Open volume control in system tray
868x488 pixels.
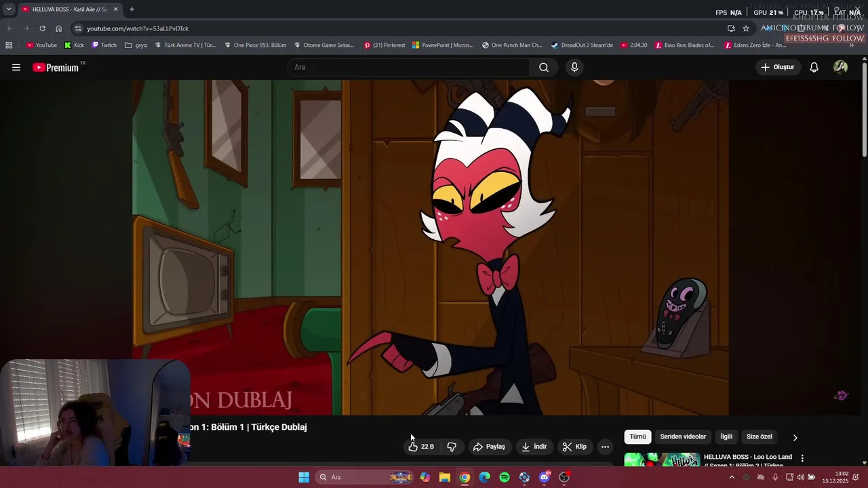[x=800, y=477]
